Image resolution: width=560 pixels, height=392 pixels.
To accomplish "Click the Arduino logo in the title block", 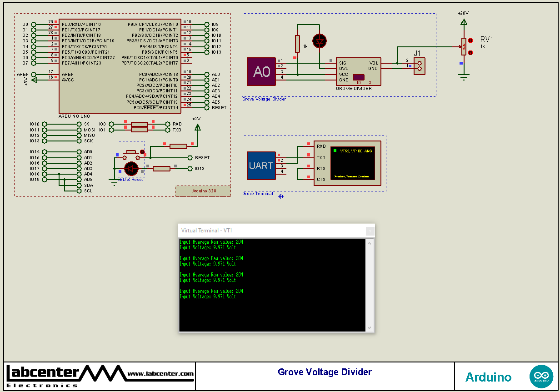I will click(x=541, y=376).
